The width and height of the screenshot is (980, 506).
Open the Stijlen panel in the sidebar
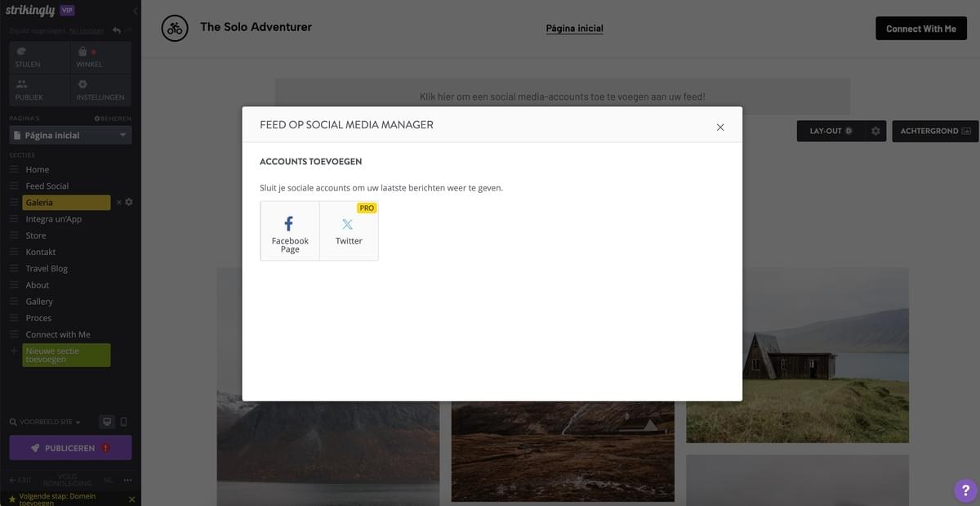pyautogui.click(x=38, y=58)
